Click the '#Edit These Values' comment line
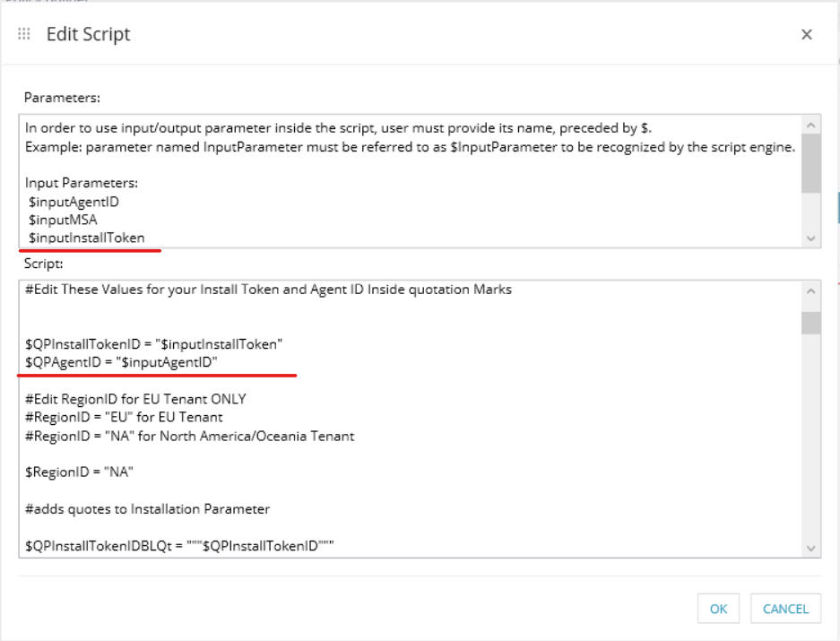 tap(268, 290)
